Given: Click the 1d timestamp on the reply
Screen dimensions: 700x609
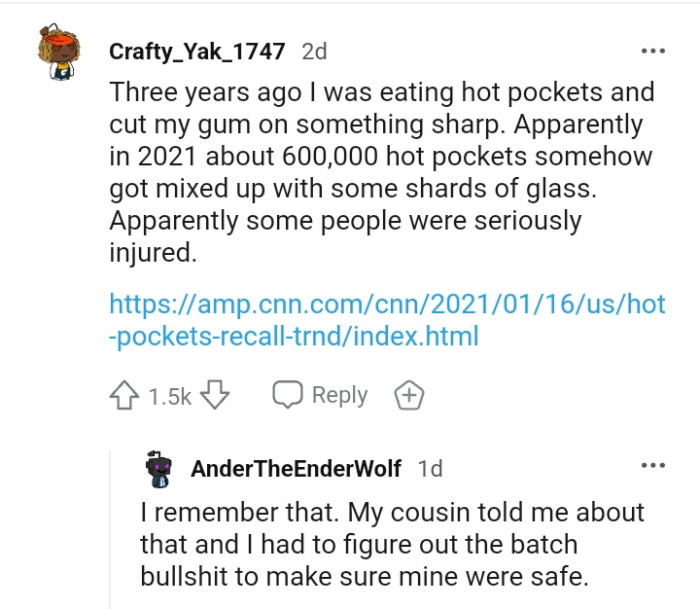Looking at the screenshot, I should pos(430,468).
